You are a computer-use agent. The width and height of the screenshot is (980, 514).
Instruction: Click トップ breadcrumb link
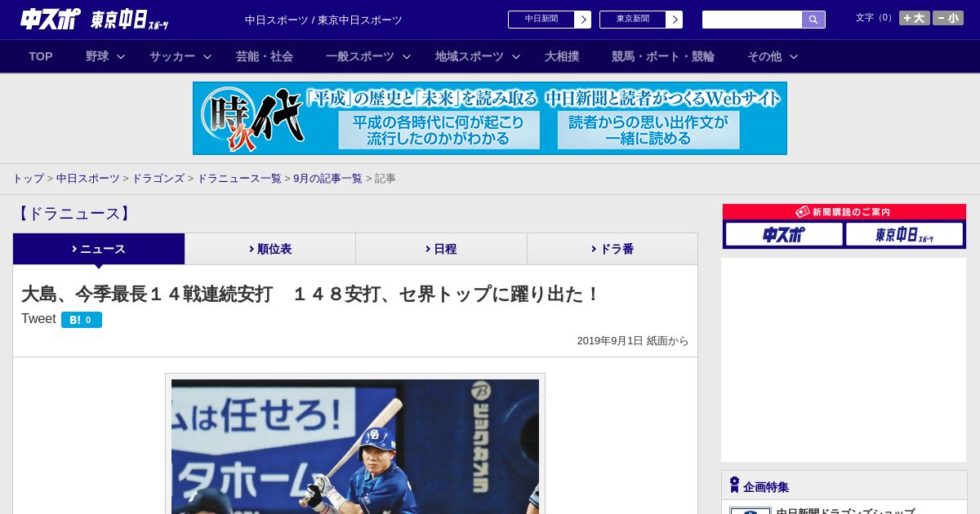point(28,178)
